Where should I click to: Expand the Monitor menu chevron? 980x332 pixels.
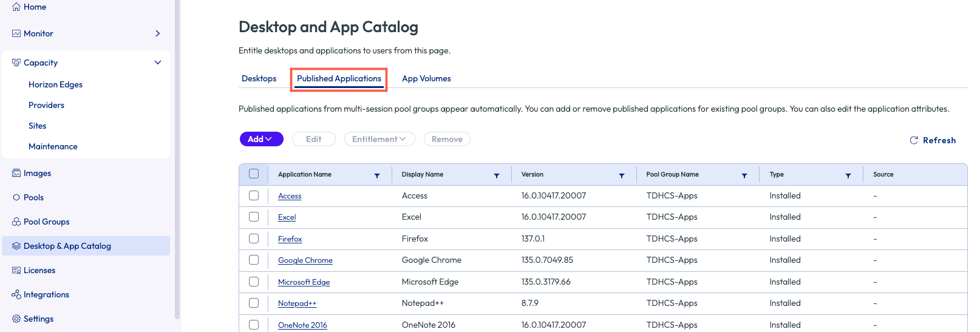(158, 33)
